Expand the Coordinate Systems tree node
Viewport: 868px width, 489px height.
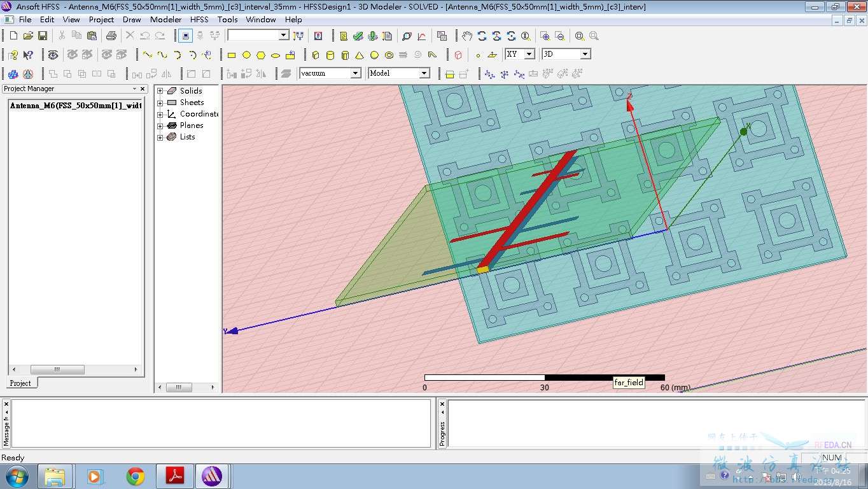pos(160,114)
